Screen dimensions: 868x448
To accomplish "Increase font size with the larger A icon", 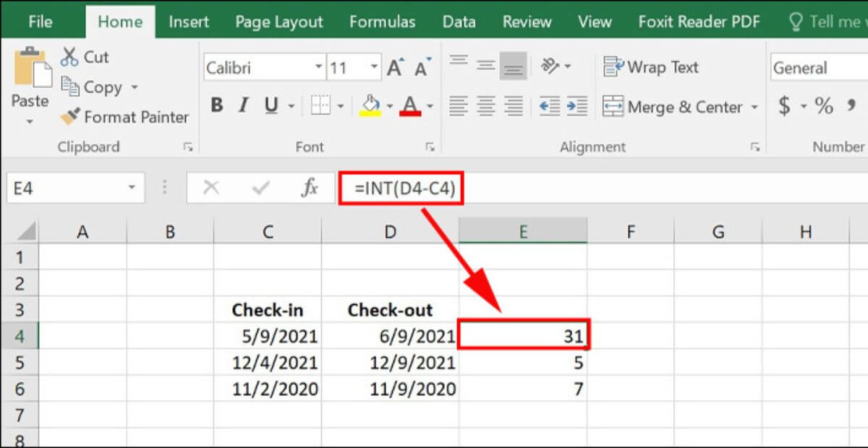I will click(394, 69).
